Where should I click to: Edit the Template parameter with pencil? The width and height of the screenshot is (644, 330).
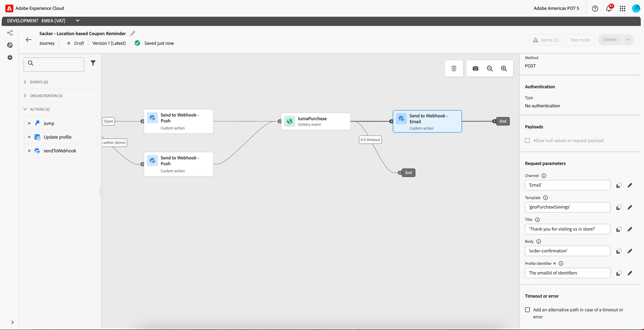(630, 207)
